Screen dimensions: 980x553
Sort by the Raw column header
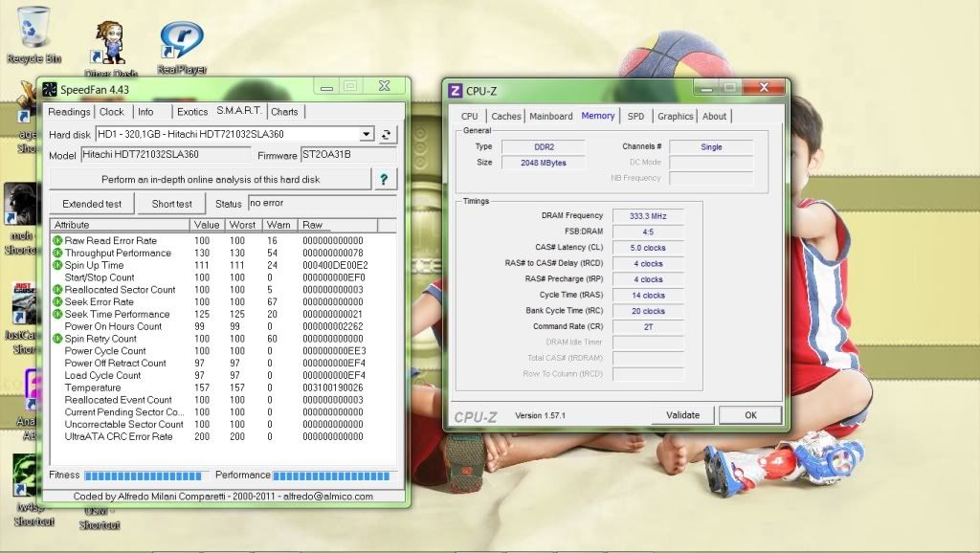337,225
